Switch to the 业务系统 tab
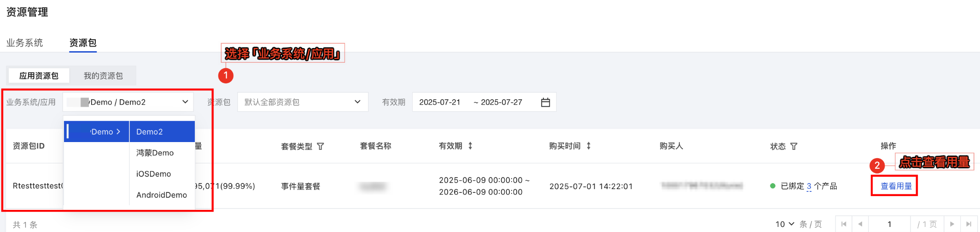 click(24, 43)
